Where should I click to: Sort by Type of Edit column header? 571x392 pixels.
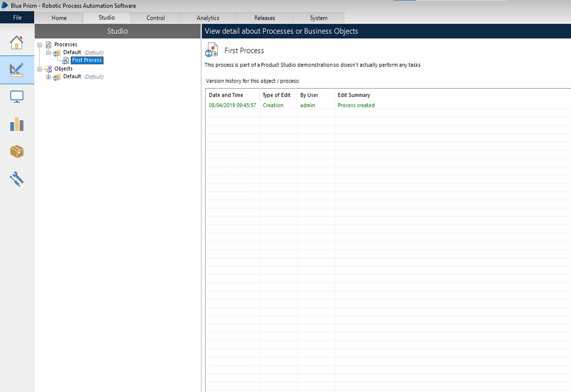[x=279, y=95]
